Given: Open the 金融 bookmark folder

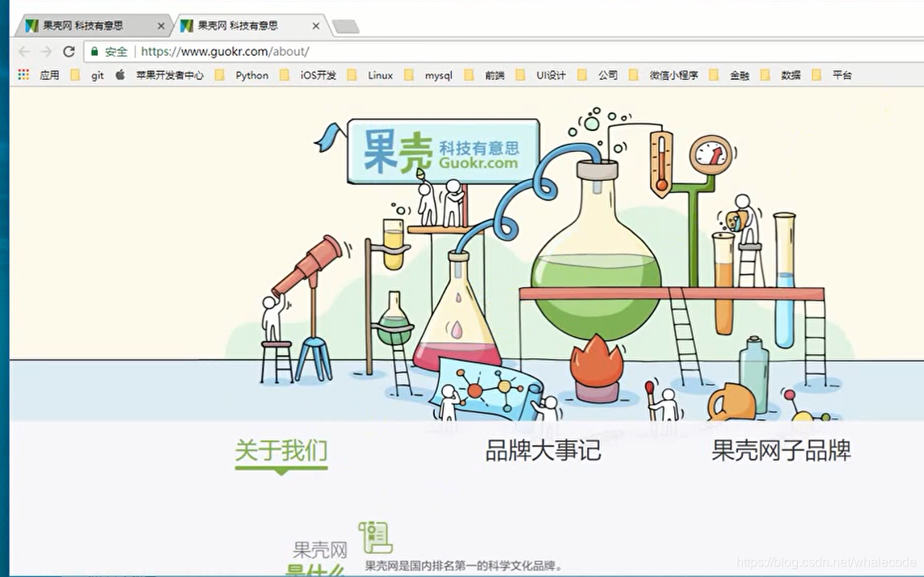Looking at the screenshot, I should click(729, 75).
